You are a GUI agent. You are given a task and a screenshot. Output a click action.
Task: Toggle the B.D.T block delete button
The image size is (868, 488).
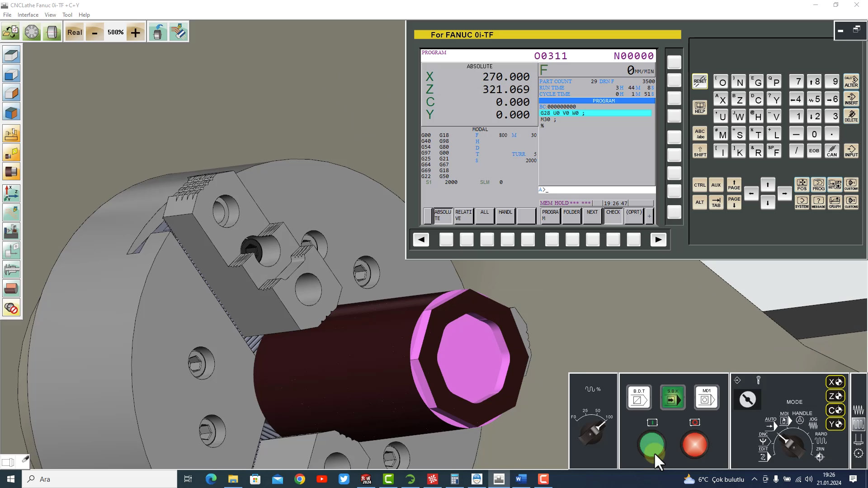click(x=639, y=397)
